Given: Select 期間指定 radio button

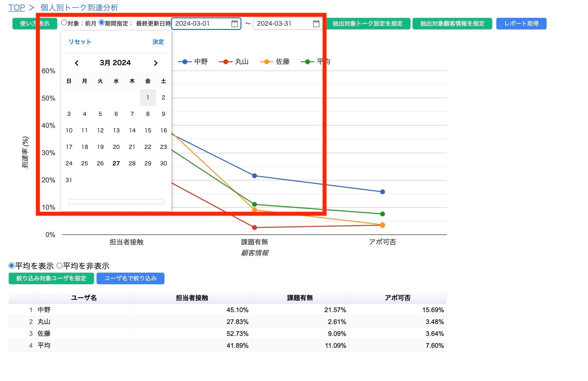Looking at the screenshot, I should pyautogui.click(x=102, y=23).
